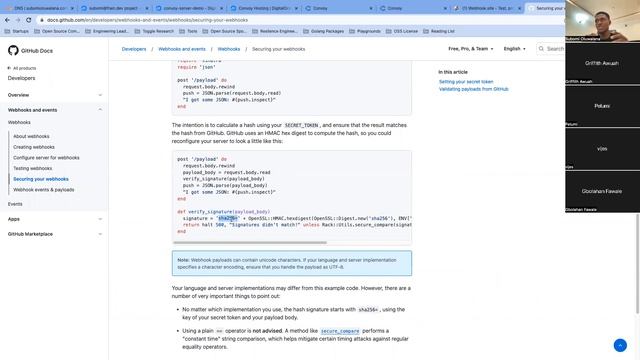Click the SECRET_TOKEN inline code text
The image size is (640, 360).
coord(301,125)
